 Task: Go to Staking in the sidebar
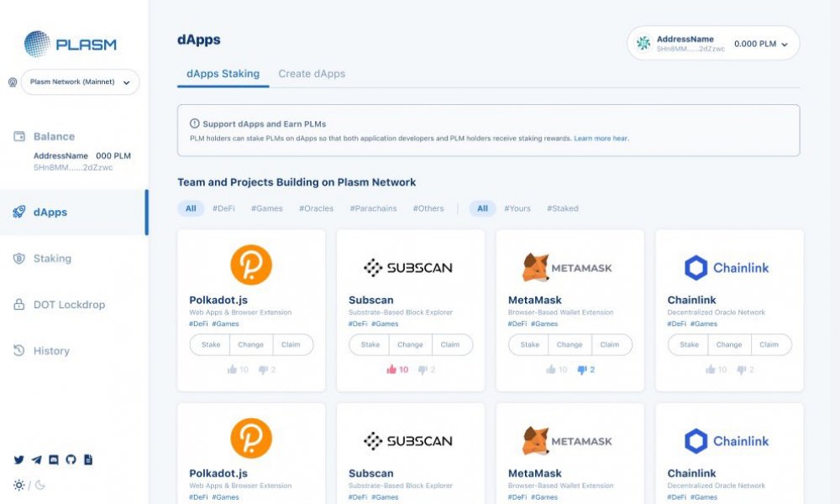coord(52,258)
